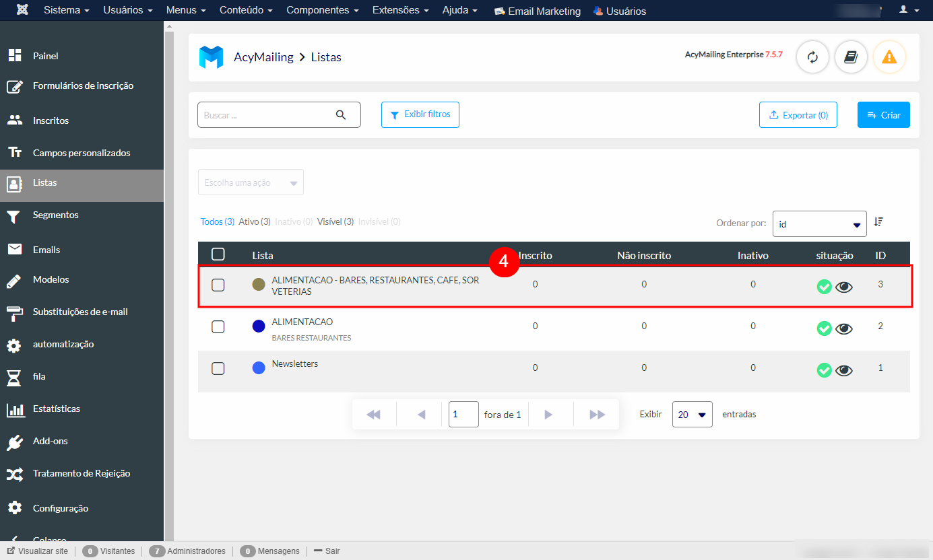933x560 pixels.
Task: Click the sync update icon in header
Action: coord(812,57)
